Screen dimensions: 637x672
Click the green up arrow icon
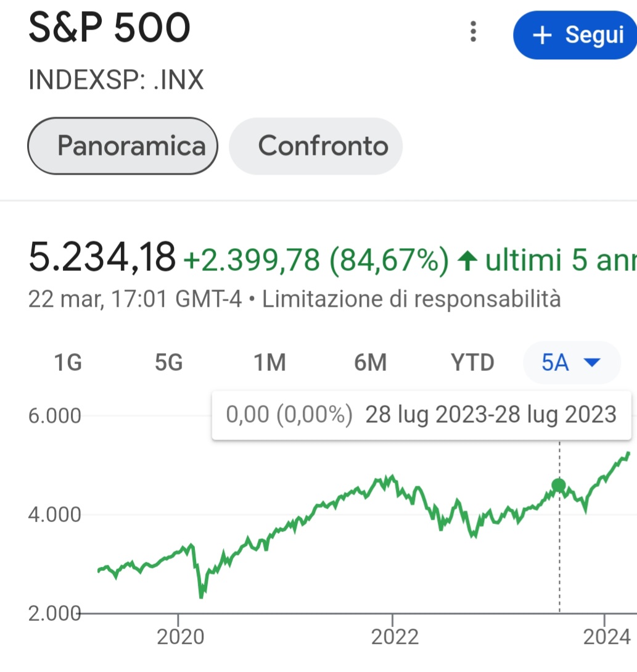(x=467, y=262)
